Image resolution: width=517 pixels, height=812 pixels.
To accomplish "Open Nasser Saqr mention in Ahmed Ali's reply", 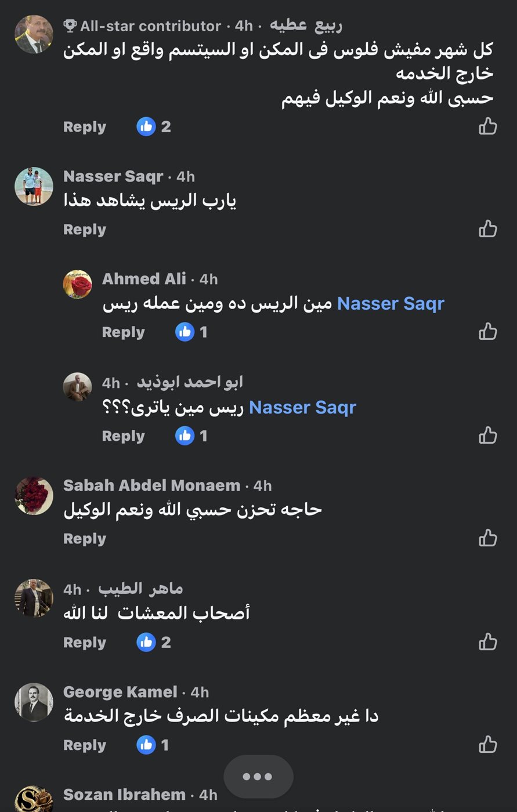I will click(x=391, y=303).
